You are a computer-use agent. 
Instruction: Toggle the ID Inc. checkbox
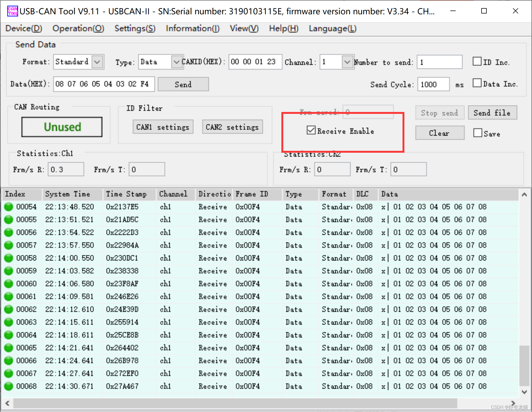pyautogui.click(x=477, y=62)
